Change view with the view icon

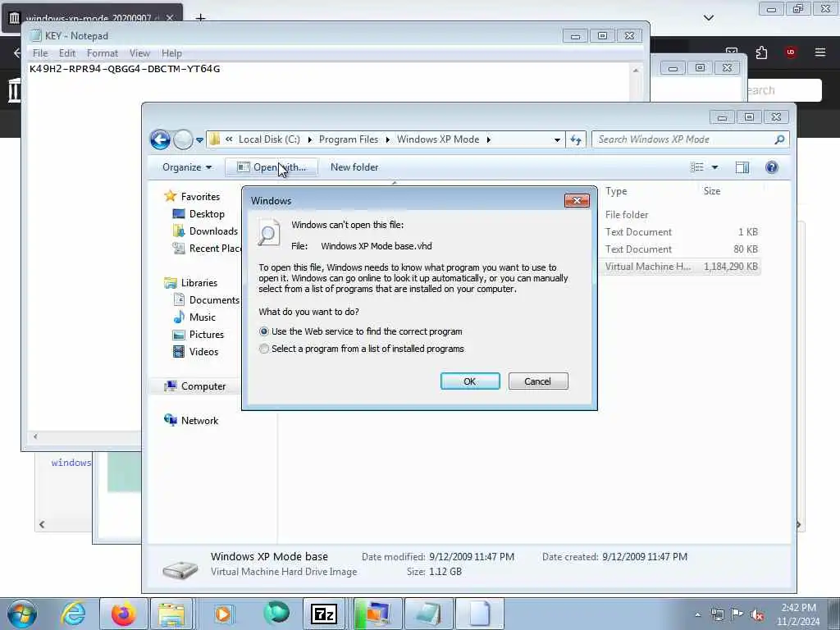tap(697, 167)
